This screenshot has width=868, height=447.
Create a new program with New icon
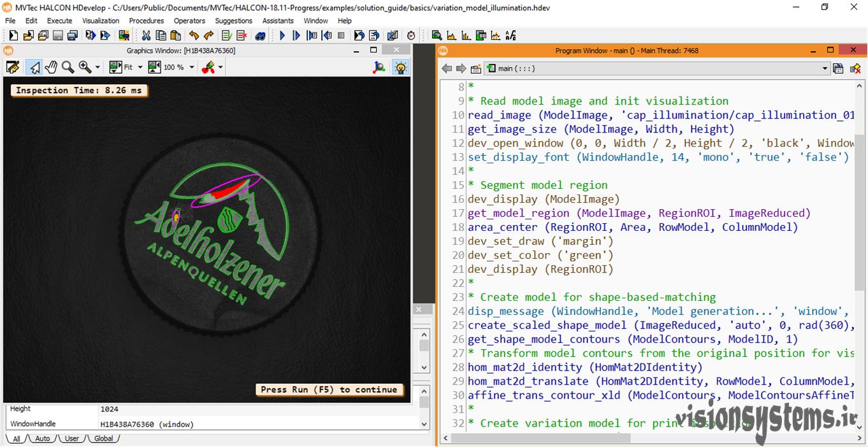tap(13, 36)
